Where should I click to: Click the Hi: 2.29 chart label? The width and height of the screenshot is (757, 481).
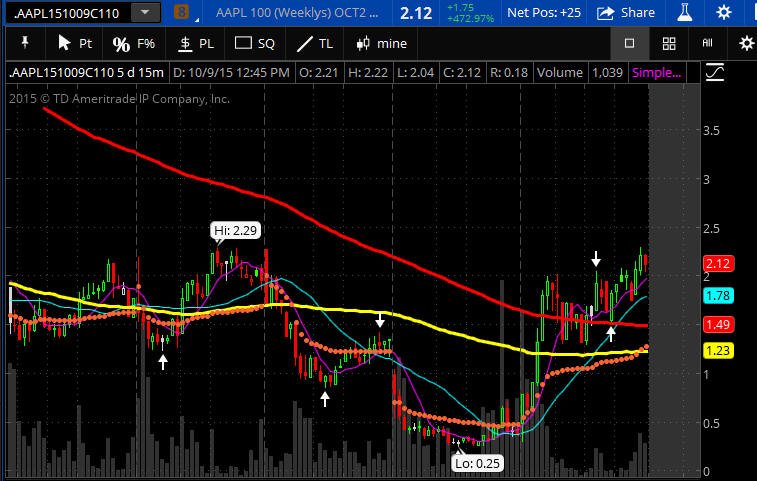236,230
